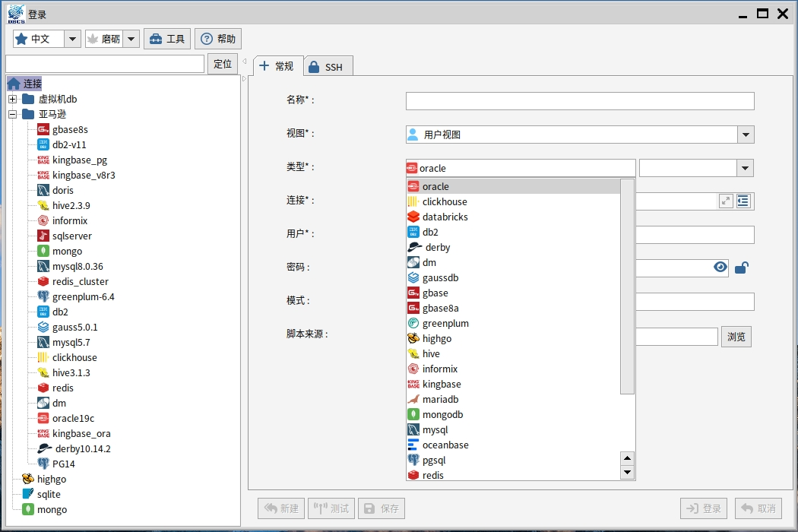Step type list up with arrow
The image size is (798, 532).
[628, 458]
